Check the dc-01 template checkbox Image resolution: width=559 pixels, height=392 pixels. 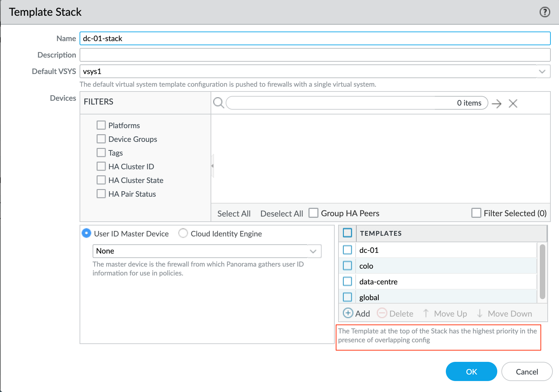coord(347,250)
